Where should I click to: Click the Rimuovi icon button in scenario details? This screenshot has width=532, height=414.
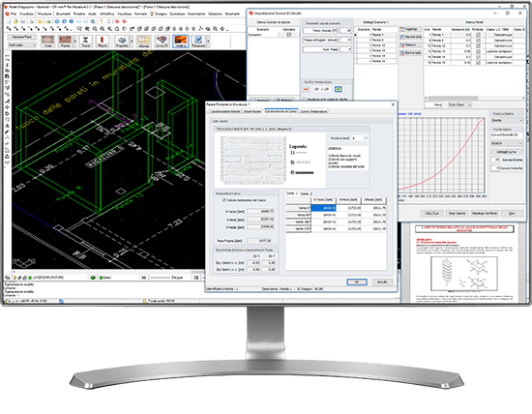pyautogui.click(x=410, y=44)
